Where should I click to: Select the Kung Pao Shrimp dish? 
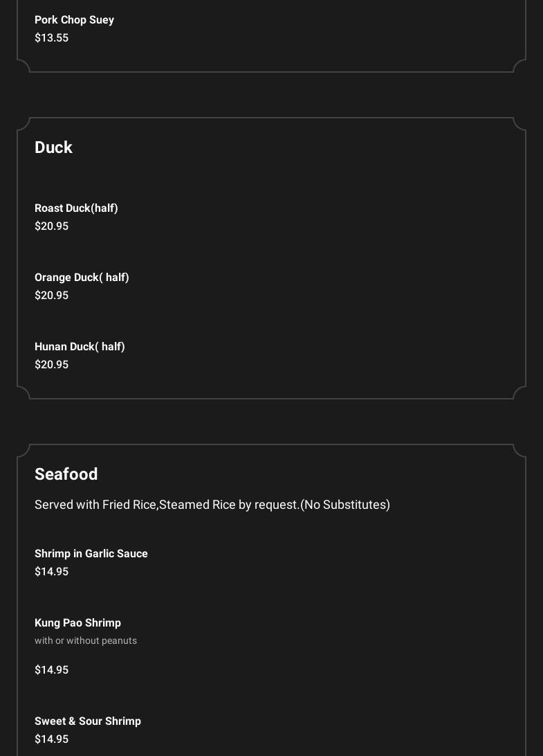[x=77, y=623]
